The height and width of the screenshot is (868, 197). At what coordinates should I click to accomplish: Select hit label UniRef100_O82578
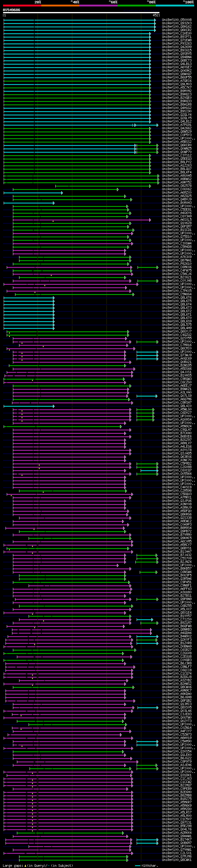click(x=176, y=186)
